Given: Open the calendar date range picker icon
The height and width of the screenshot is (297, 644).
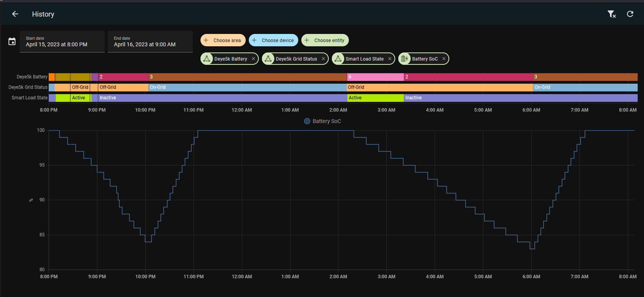Looking at the screenshot, I should tap(12, 42).
